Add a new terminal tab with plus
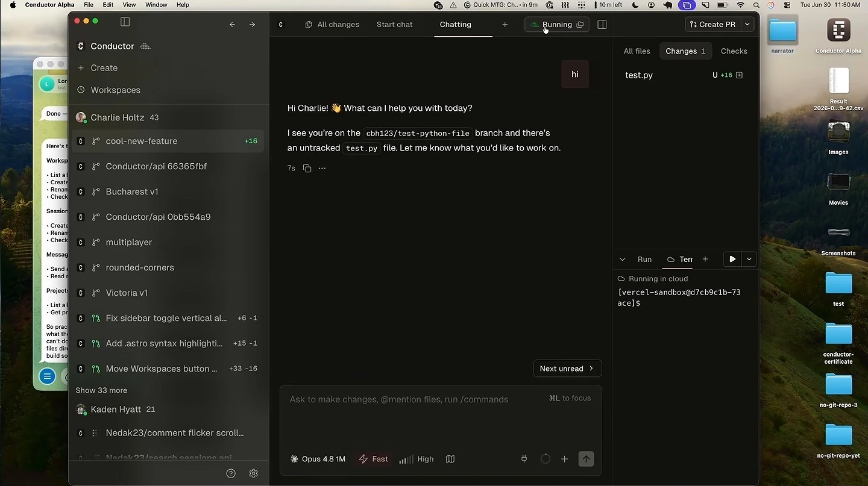This screenshot has width=868, height=486. coord(705,259)
